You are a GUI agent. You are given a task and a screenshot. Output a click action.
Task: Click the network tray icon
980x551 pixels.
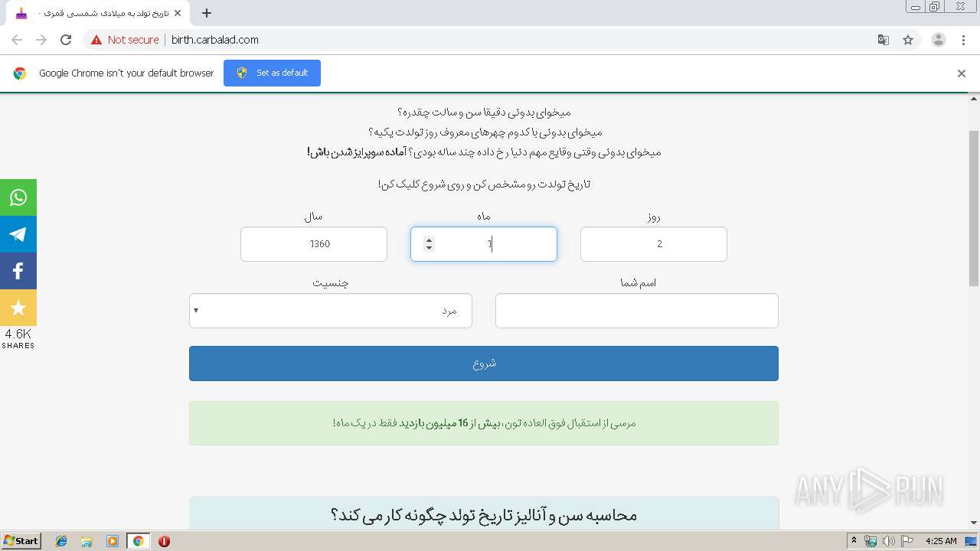click(x=871, y=541)
